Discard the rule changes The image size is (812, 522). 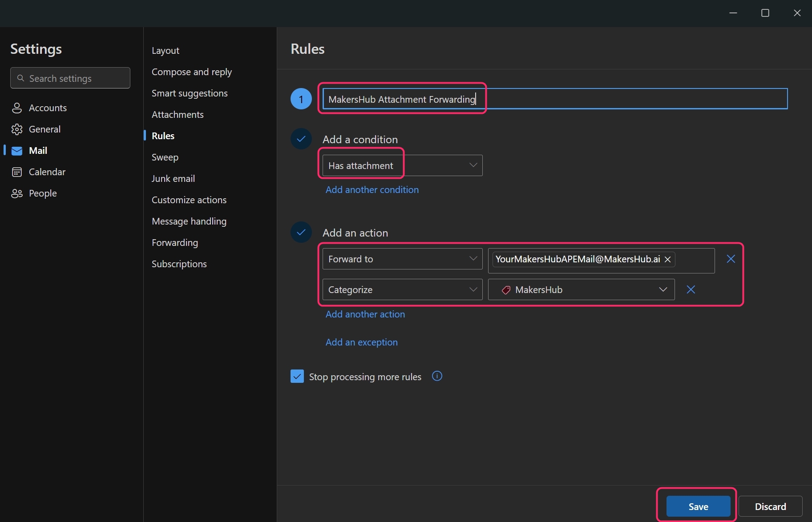[770, 506]
